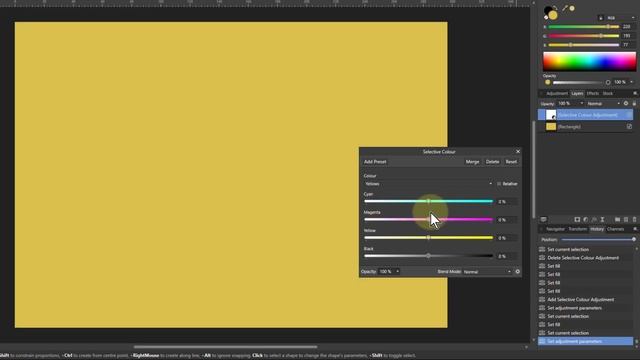Set colour to none using small white circle
640x360 pixels.
click(x=546, y=18)
